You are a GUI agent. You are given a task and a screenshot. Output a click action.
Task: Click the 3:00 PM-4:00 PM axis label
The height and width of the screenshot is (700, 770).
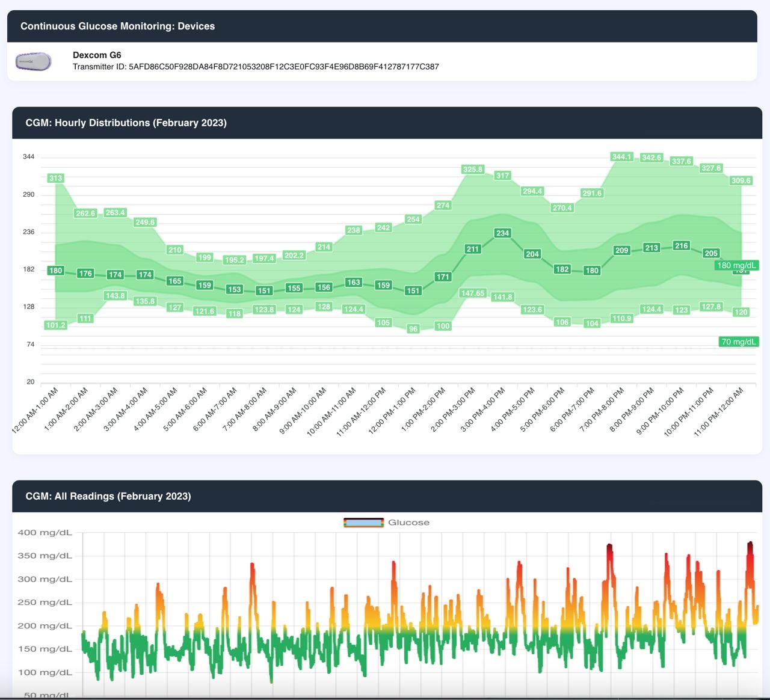[483, 410]
